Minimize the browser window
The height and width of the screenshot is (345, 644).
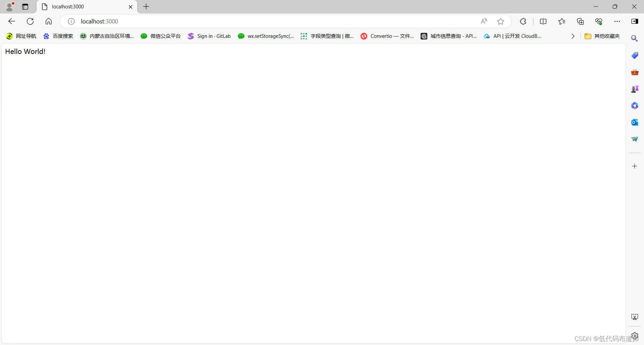pyautogui.click(x=596, y=7)
